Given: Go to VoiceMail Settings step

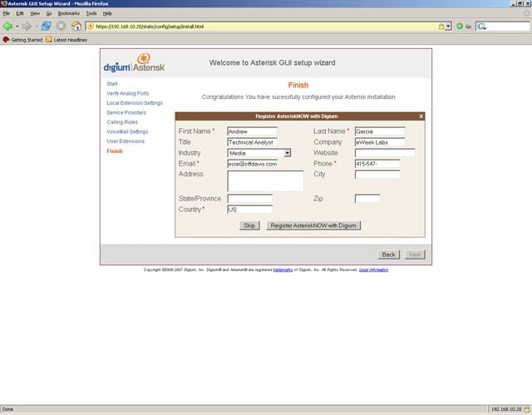Looking at the screenshot, I should [x=127, y=131].
